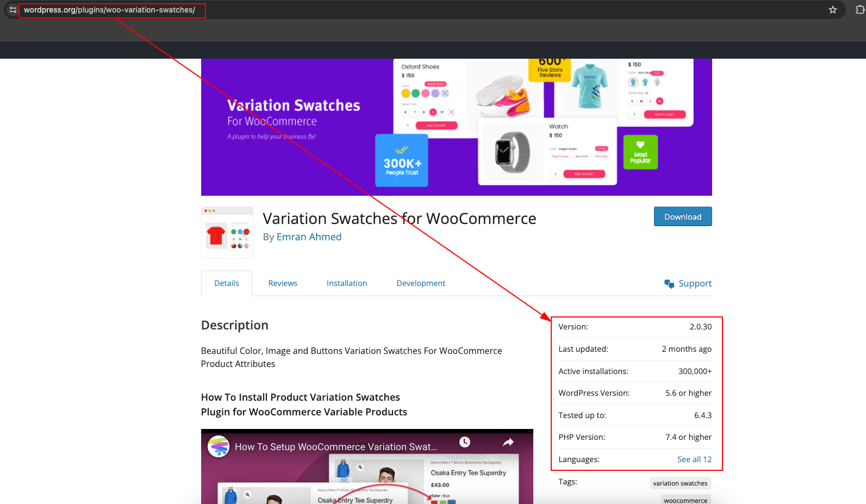
Task: Open the See all 12 languages link
Action: click(694, 459)
